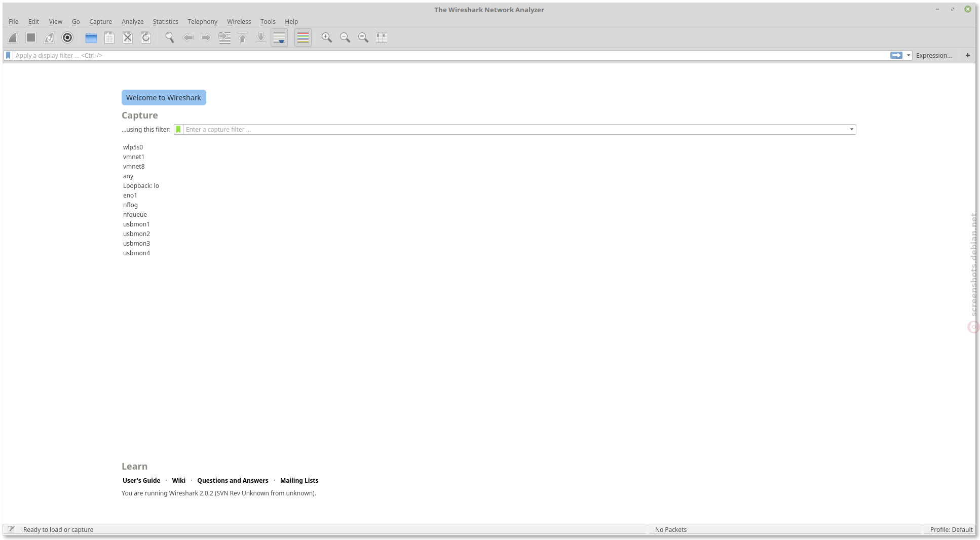
Task: Select the any interface
Action: (128, 176)
